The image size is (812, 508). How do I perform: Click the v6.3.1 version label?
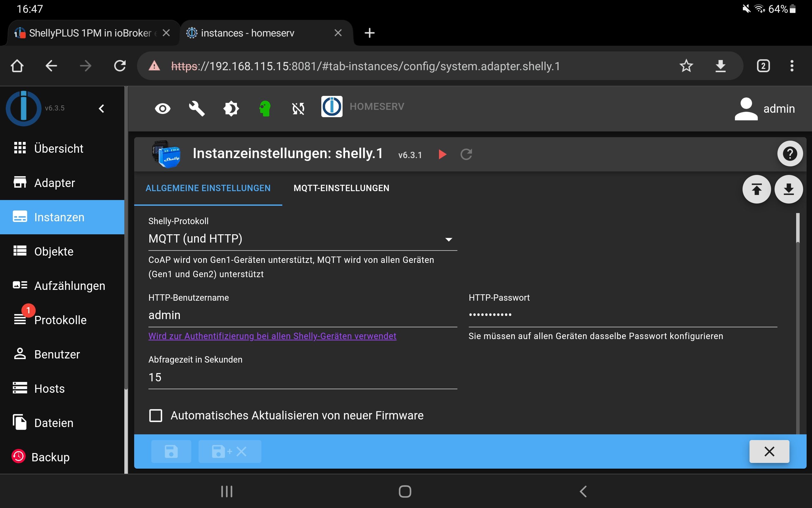point(410,155)
